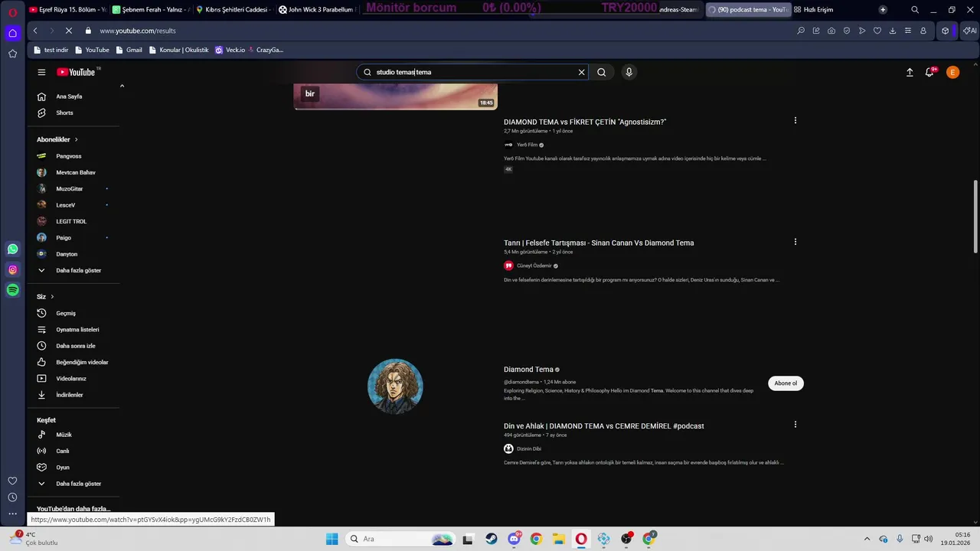The height and width of the screenshot is (551, 980).
Task: Go back in browser history
Action: (x=35, y=31)
